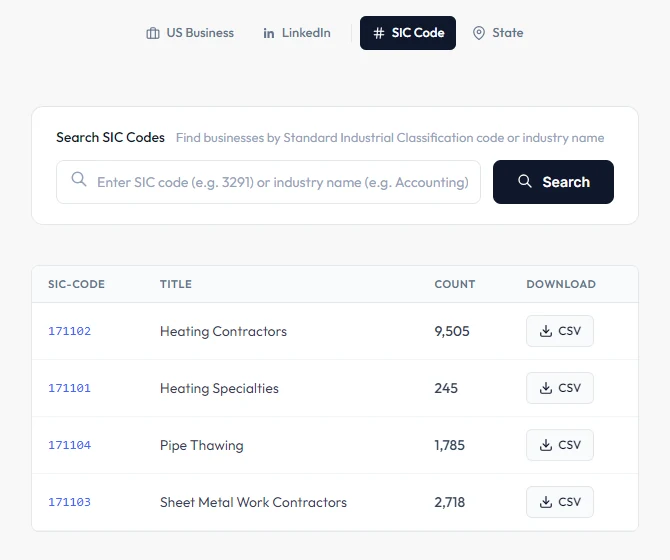Viewport: 670px width, 560px height.
Task: Click the count value 1,785
Action: pos(449,446)
